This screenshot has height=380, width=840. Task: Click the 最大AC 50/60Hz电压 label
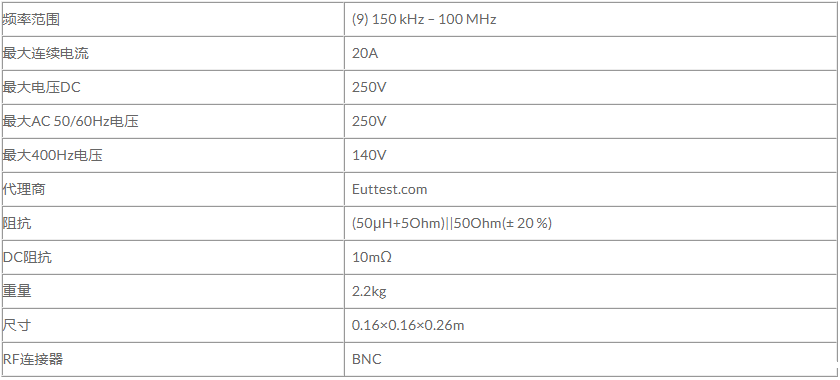point(70,122)
